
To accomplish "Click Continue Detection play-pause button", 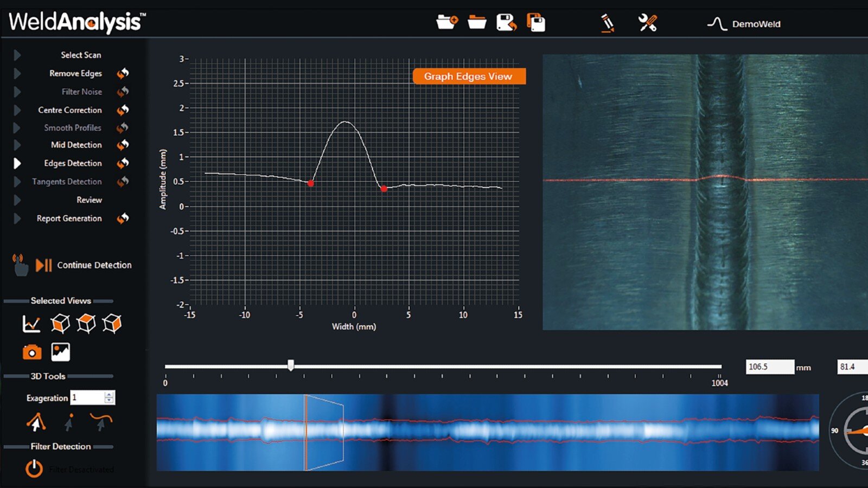I will [x=43, y=265].
